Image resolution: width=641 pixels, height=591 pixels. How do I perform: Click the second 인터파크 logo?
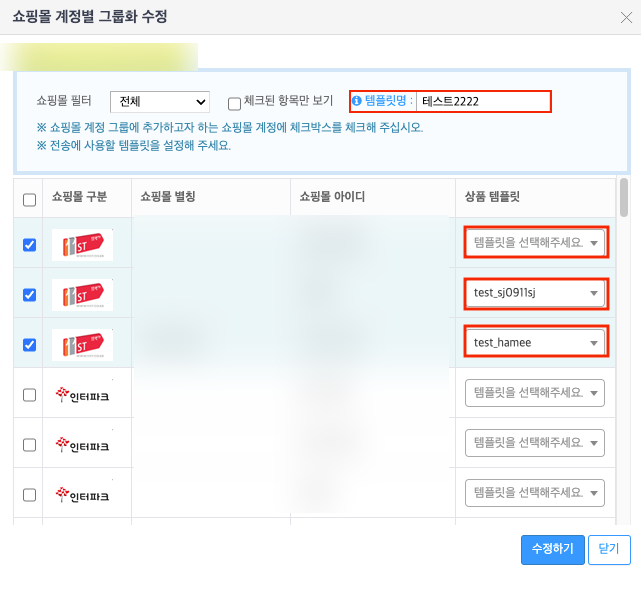(x=83, y=445)
